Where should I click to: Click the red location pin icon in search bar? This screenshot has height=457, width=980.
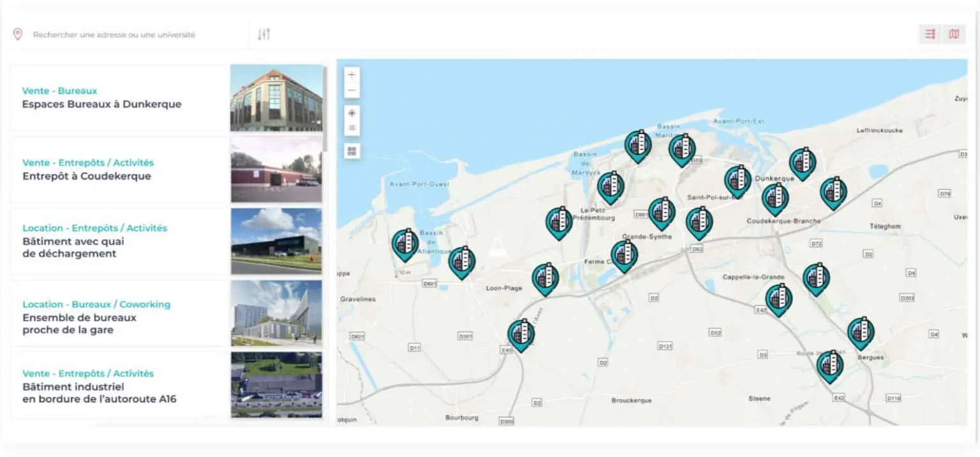18,34
